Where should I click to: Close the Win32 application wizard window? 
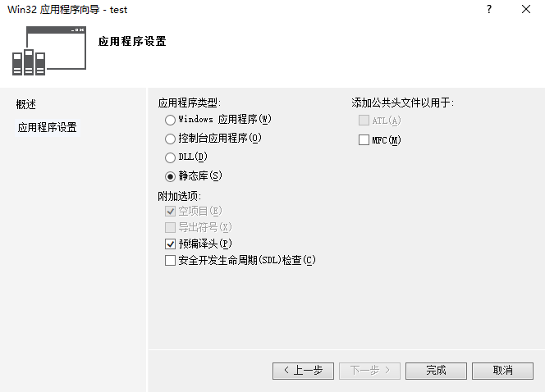click(526, 10)
